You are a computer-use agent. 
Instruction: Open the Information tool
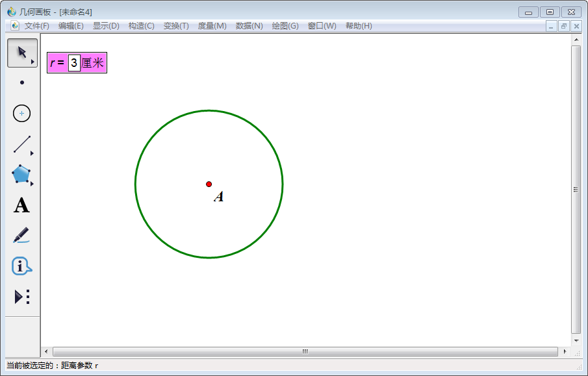[x=21, y=266]
